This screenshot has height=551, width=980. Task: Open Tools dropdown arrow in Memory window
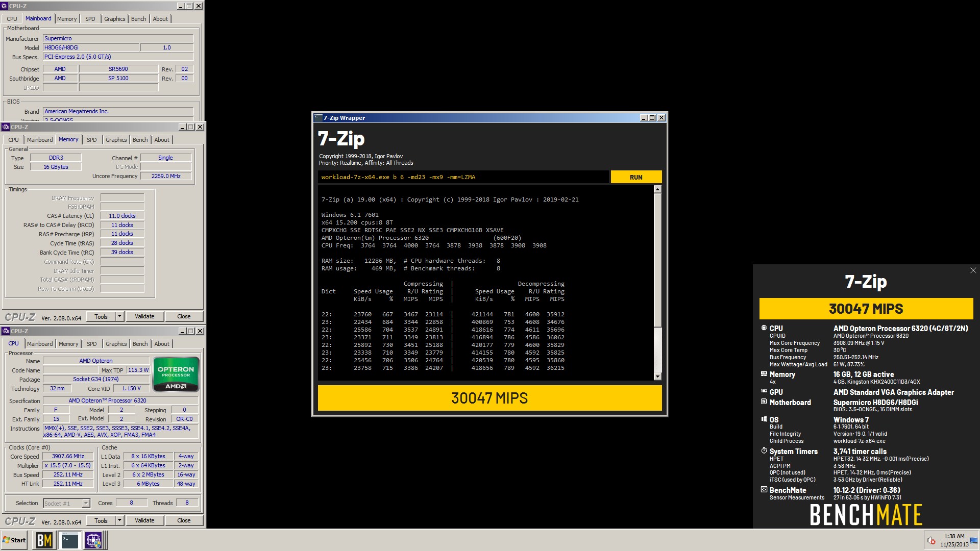[x=119, y=316]
